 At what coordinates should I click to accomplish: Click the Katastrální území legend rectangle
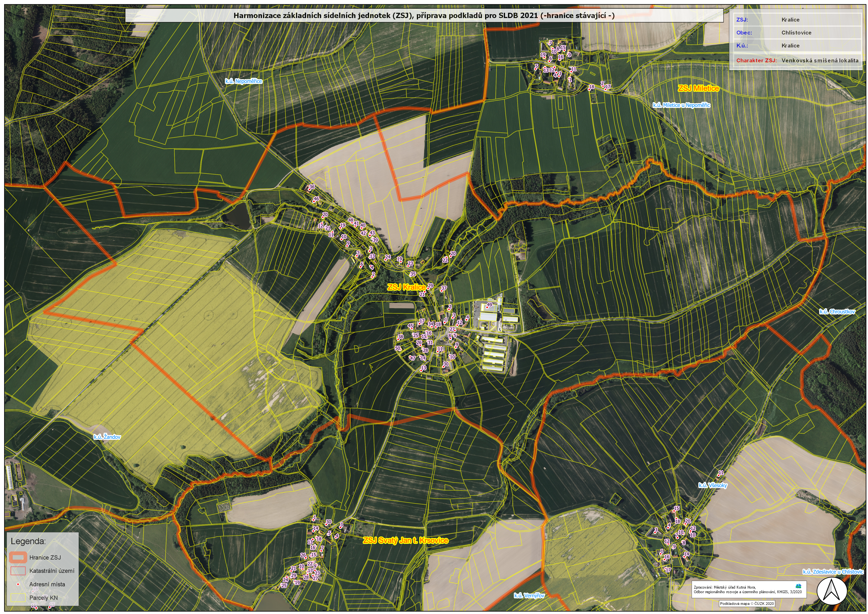click(18, 571)
